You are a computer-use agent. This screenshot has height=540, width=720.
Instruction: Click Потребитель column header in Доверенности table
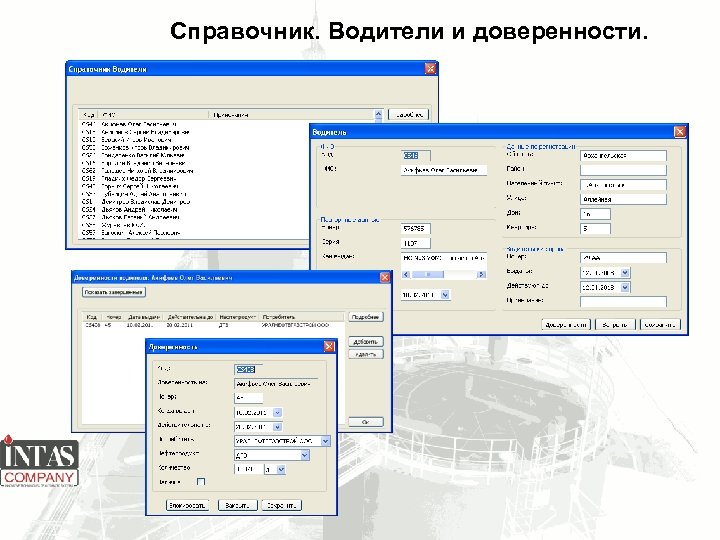pos(302,317)
